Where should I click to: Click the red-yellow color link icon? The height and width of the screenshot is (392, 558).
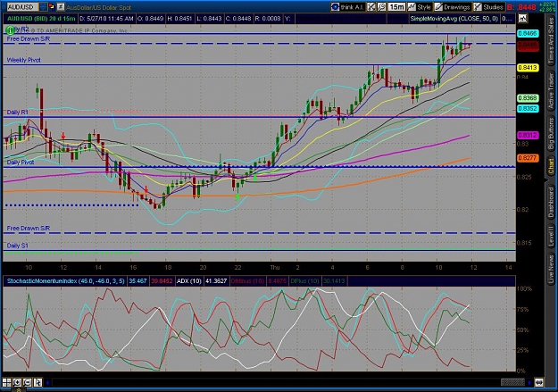[x=51, y=6]
